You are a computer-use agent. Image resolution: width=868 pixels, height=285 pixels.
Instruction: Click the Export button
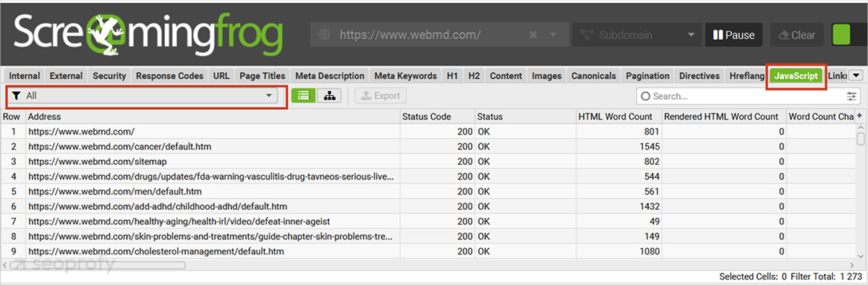pyautogui.click(x=381, y=95)
